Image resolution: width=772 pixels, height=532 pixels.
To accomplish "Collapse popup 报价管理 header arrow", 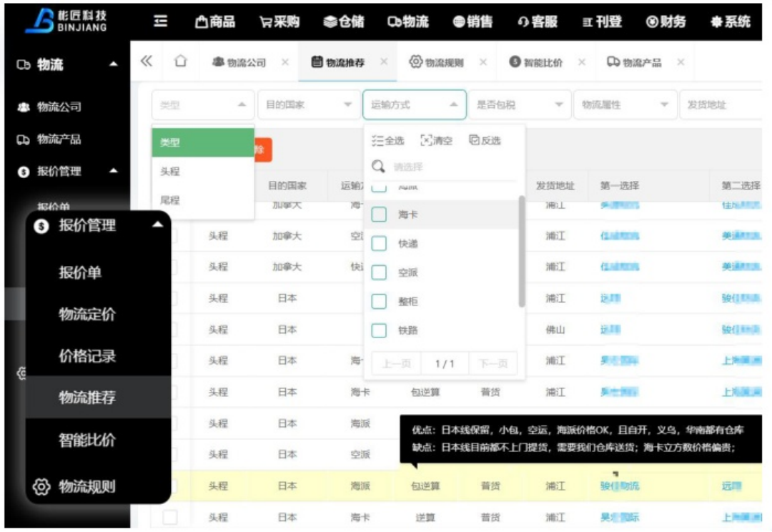I will pos(157,225).
